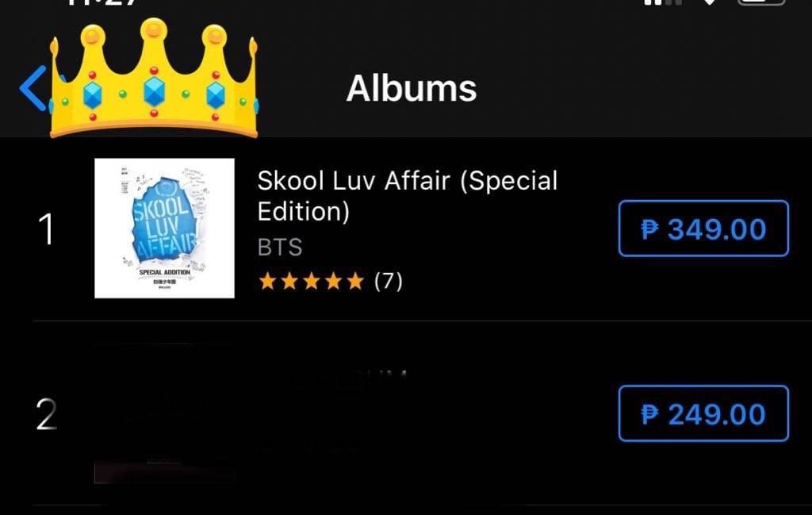Open the Skool Luv Affair album cover
The width and height of the screenshot is (812, 515).
(164, 229)
